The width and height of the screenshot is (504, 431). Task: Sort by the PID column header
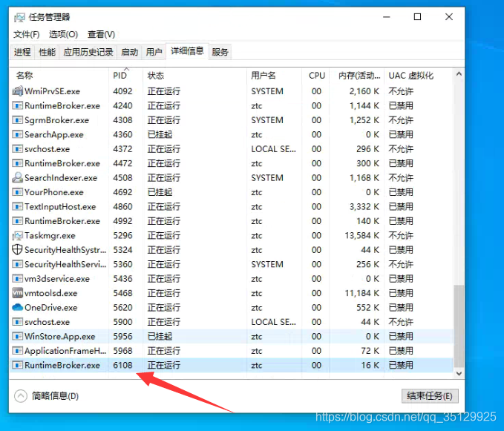[126, 76]
